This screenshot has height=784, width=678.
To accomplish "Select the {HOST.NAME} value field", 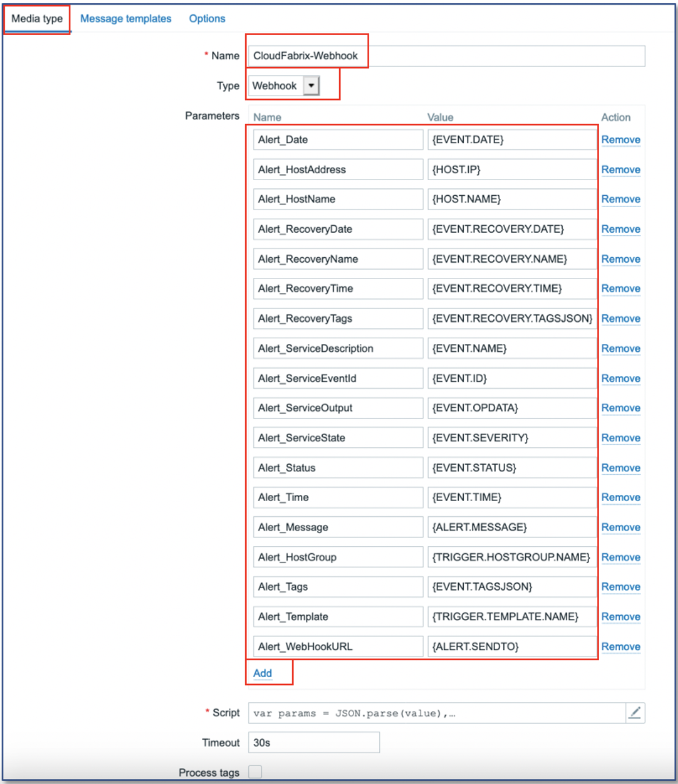I will click(x=512, y=199).
